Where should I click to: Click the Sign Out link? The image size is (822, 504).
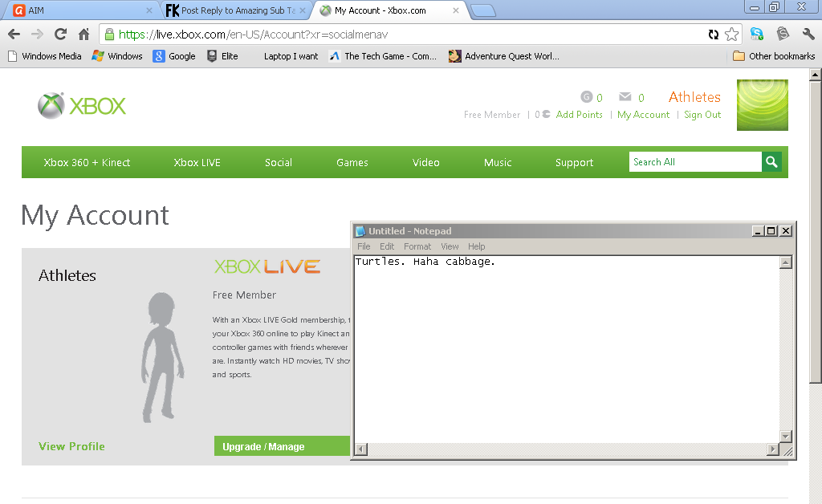702,114
